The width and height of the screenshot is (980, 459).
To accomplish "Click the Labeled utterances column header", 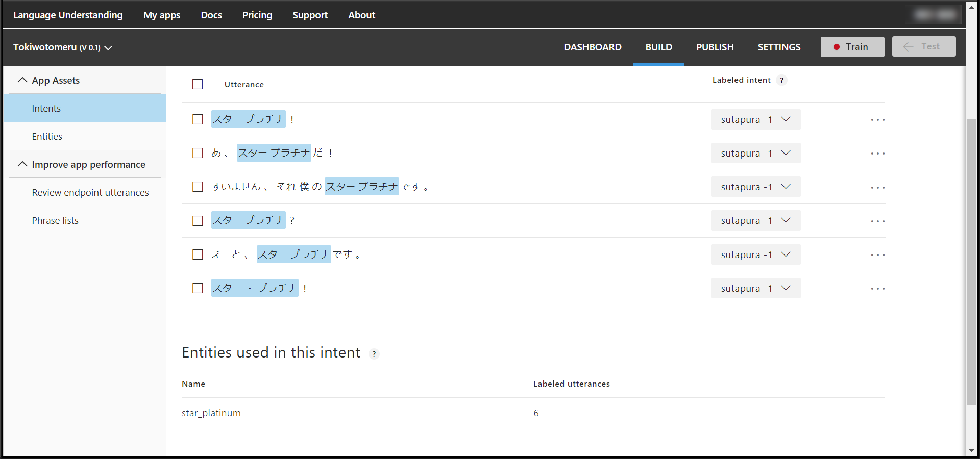I will 572,384.
